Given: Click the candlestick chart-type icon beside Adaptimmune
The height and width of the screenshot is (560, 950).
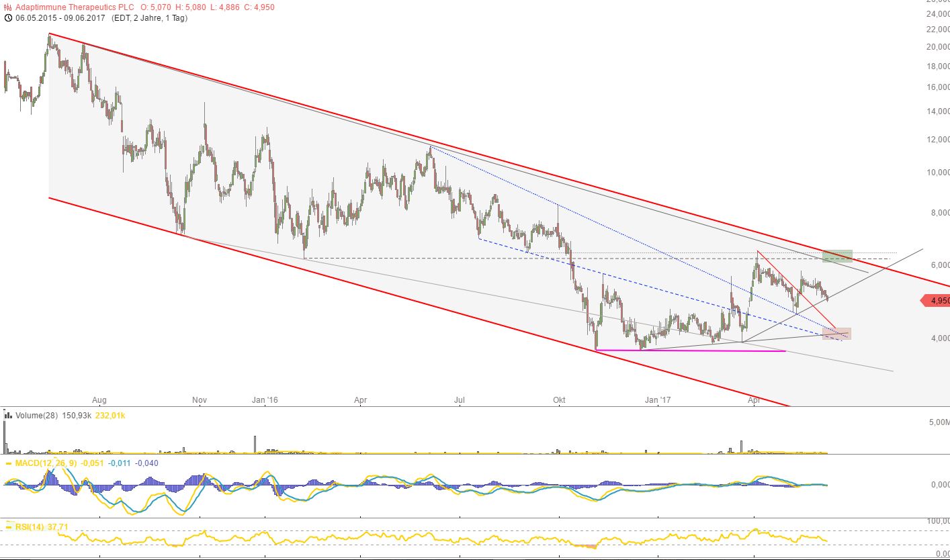Looking at the screenshot, I should (8, 7).
